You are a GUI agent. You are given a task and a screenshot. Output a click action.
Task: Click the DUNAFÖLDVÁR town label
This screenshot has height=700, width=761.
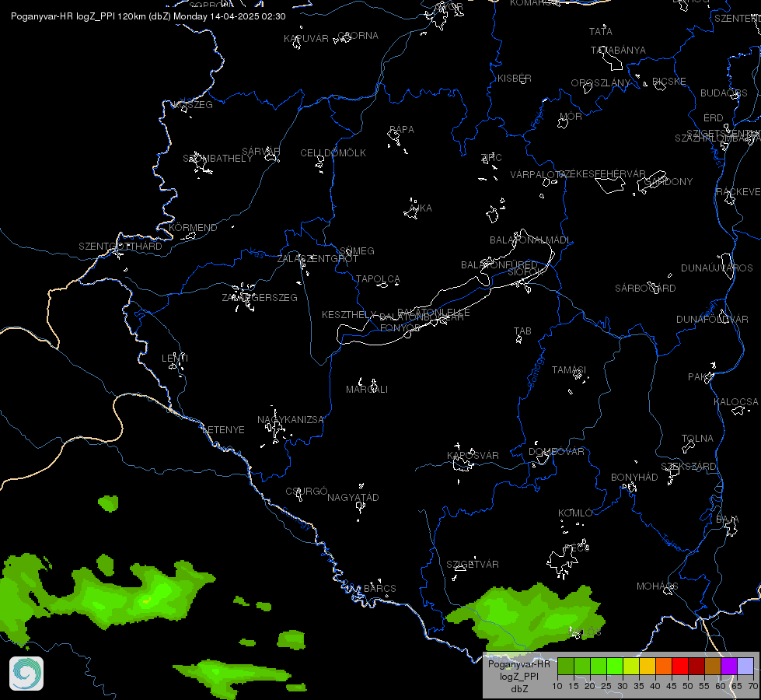[712, 319]
